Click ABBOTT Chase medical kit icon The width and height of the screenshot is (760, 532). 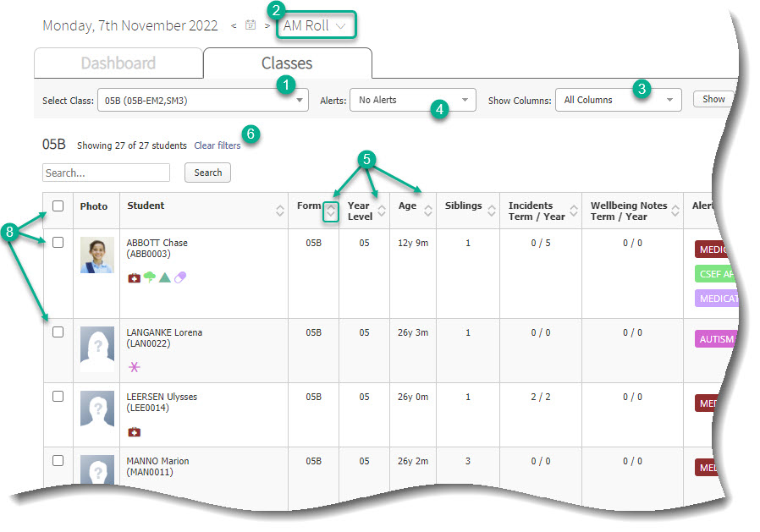(135, 277)
